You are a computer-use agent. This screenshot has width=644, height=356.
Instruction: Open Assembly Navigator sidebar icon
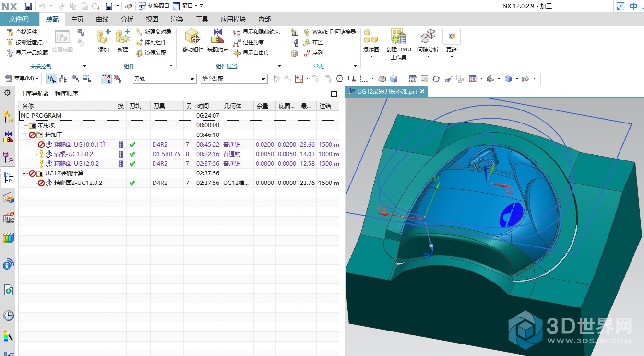pos(8,116)
